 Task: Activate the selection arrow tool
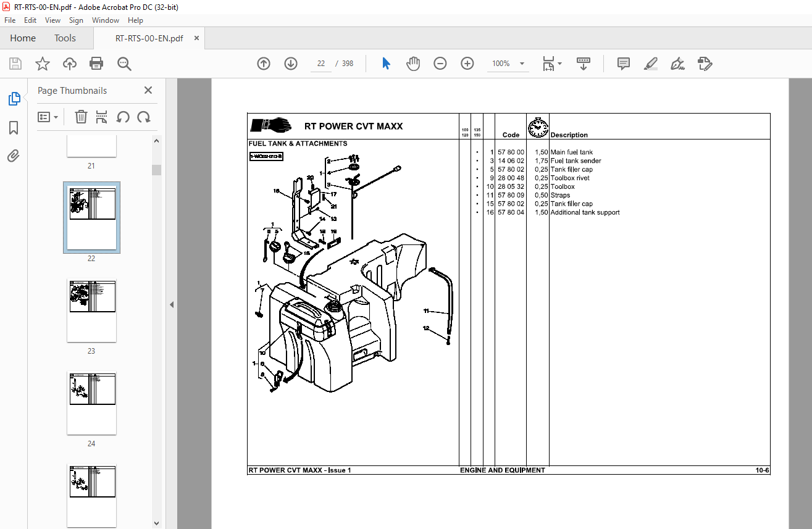387,64
